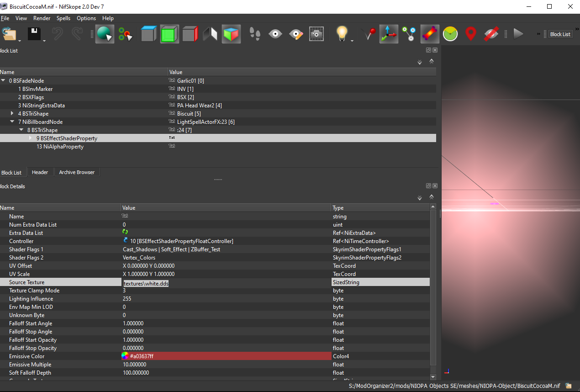Switch to the Archive Browser tab
The width and height of the screenshot is (580, 392).
(x=77, y=172)
